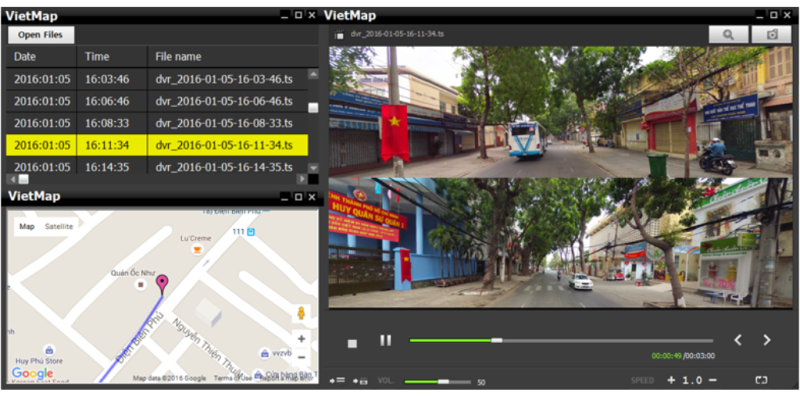Toggle the fullscreen icon beside speed controls
Viewport: 800px width, 397px height.
pos(762,380)
